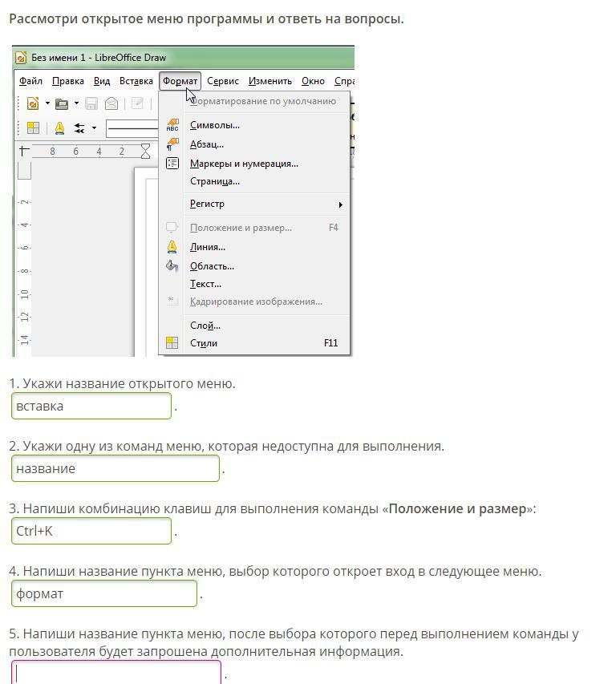This screenshot has width=616, height=684.
Task: Click the Линия pencil icon in menu
Action: click(172, 247)
